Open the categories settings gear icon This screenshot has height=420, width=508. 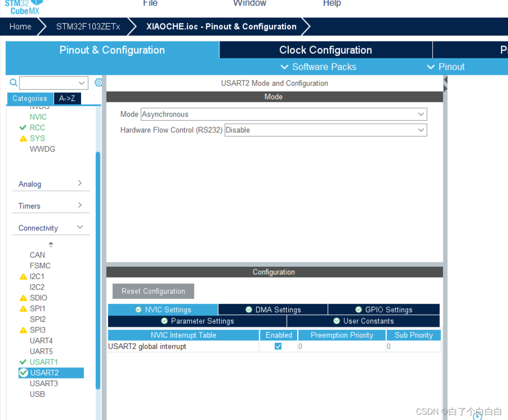point(98,82)
